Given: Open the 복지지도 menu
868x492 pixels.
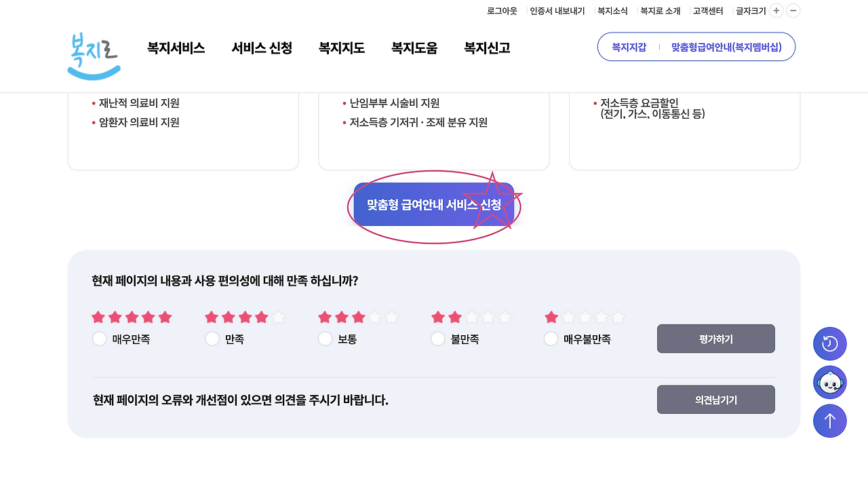Looking at the screenshot, I should 341,48.
